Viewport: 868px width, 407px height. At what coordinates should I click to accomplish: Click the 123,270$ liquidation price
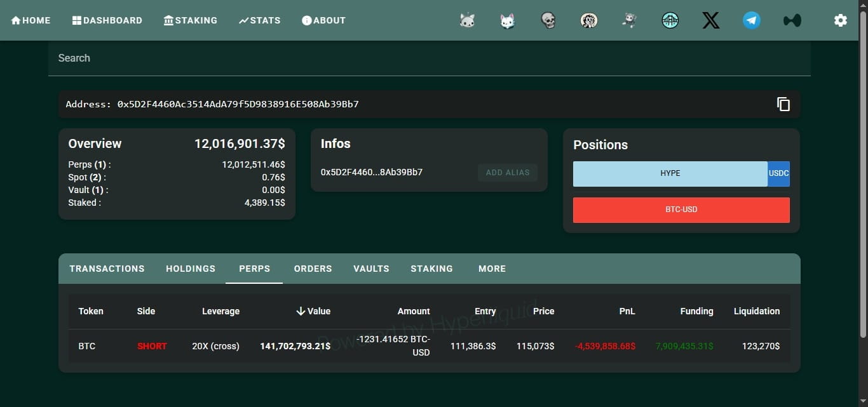tap(761, 347)
